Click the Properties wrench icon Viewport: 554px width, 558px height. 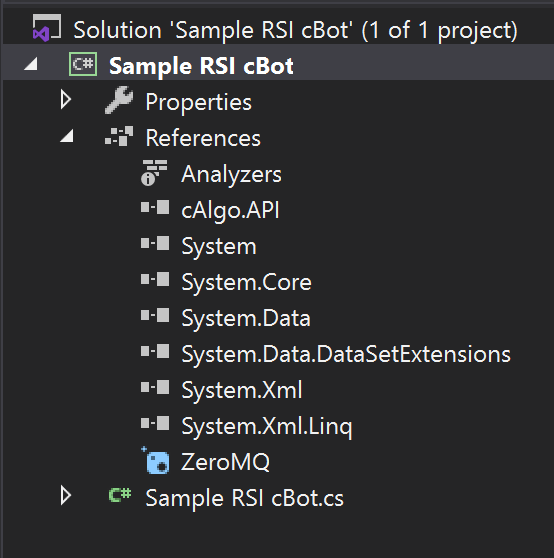[x=119, y=100]
